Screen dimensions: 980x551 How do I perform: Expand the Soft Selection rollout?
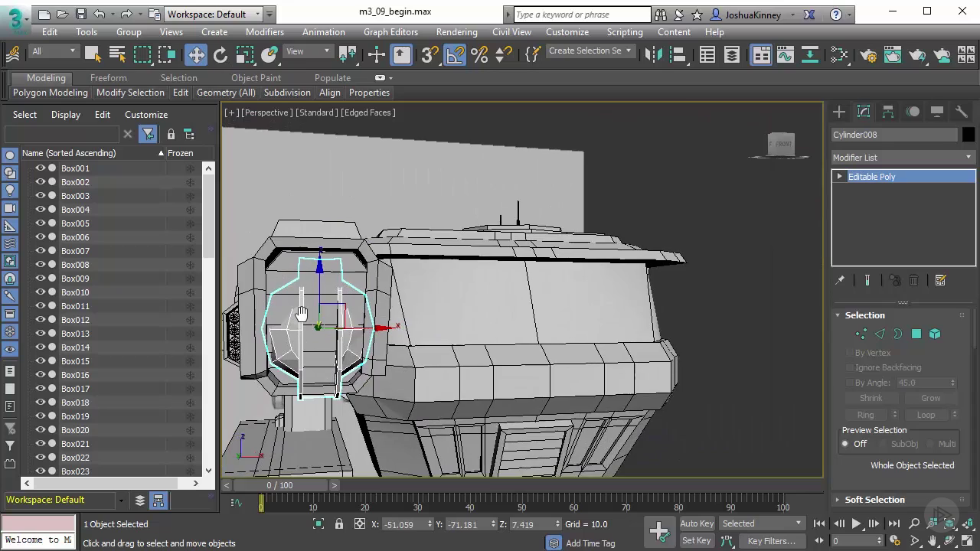coord(874,500)
